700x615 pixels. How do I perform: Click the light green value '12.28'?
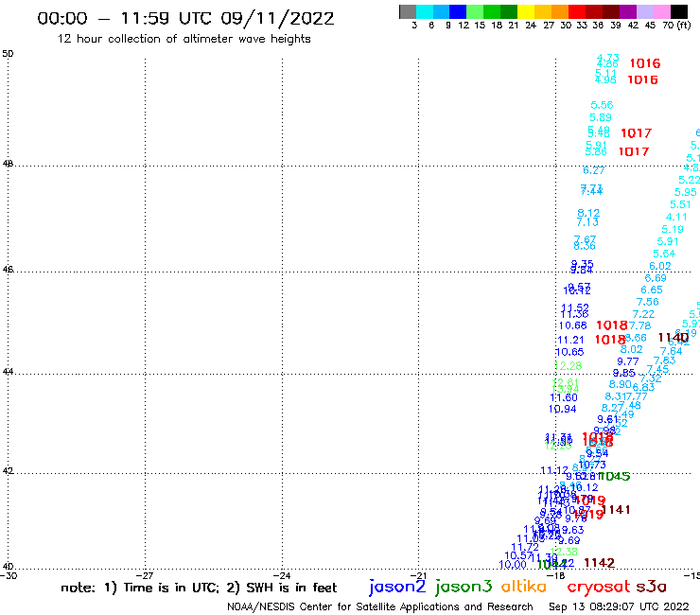(569, 366)
